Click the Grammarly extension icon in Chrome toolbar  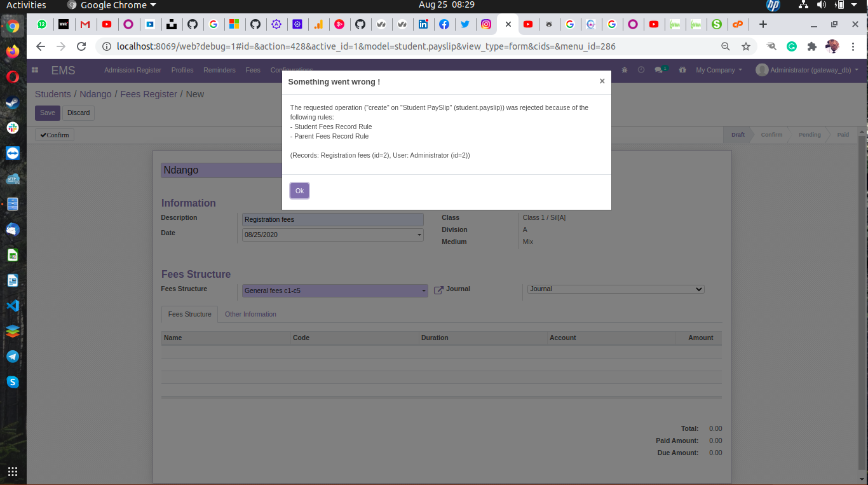(791, 46)
